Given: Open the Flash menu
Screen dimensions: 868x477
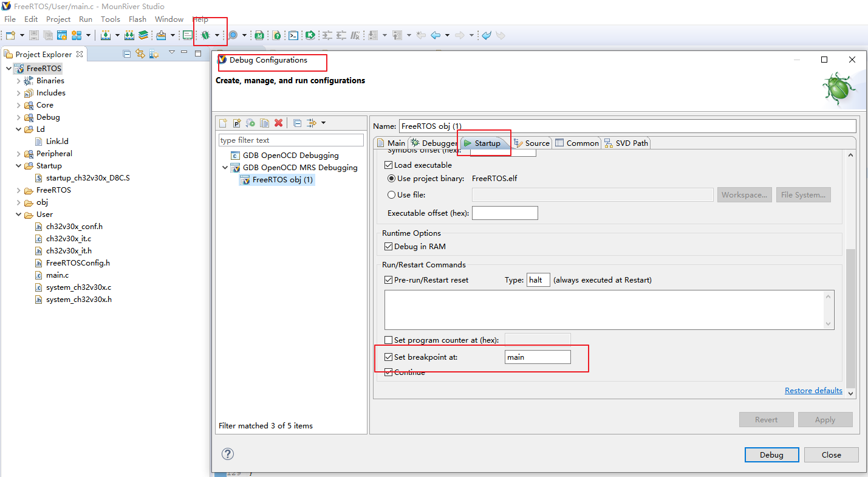Looking at the screenshot, I should point(137,19).
